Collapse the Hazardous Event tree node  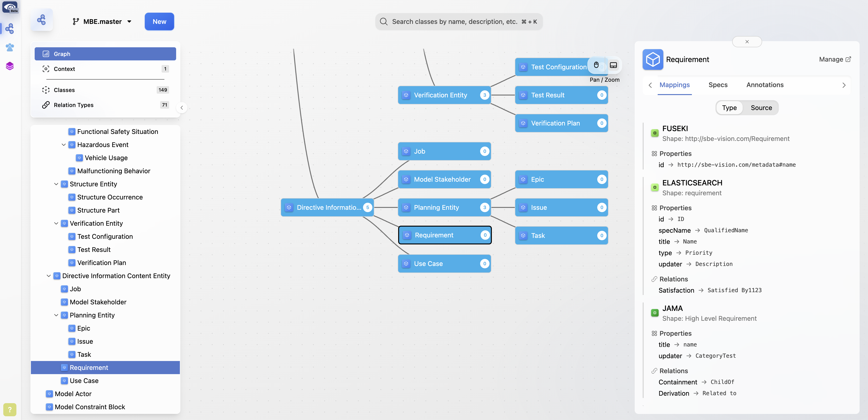(x=63, y=145)
